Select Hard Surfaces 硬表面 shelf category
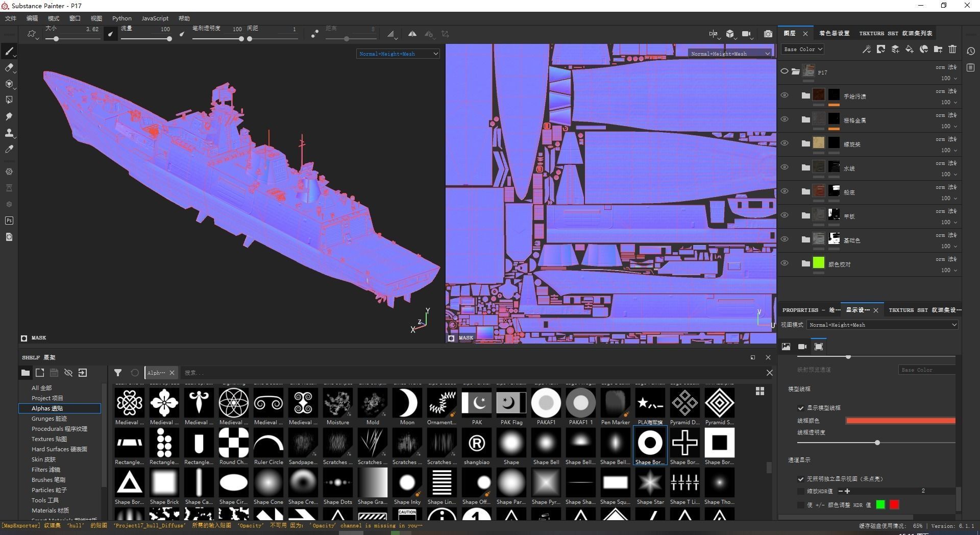 click(x=59, y=449)
